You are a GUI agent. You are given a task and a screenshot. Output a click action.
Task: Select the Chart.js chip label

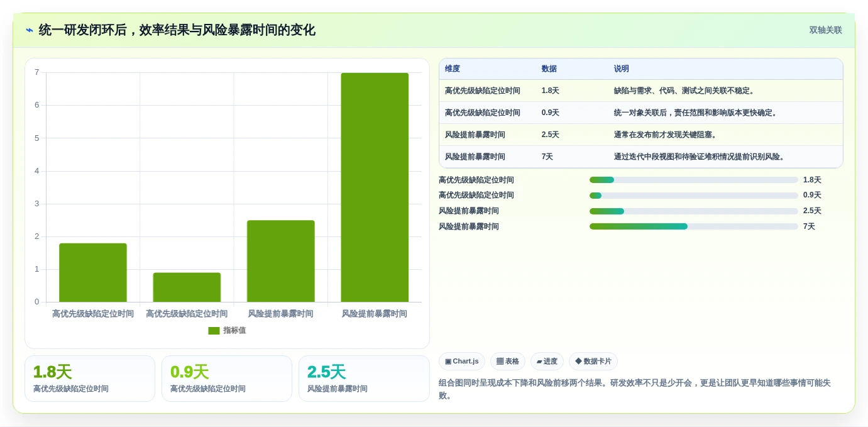pos(466,362)
